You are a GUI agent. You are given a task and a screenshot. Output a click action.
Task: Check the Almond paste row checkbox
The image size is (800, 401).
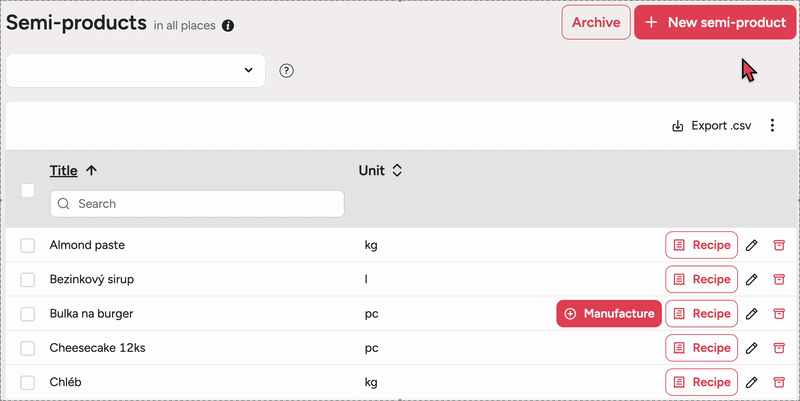[x=28, y=245]
